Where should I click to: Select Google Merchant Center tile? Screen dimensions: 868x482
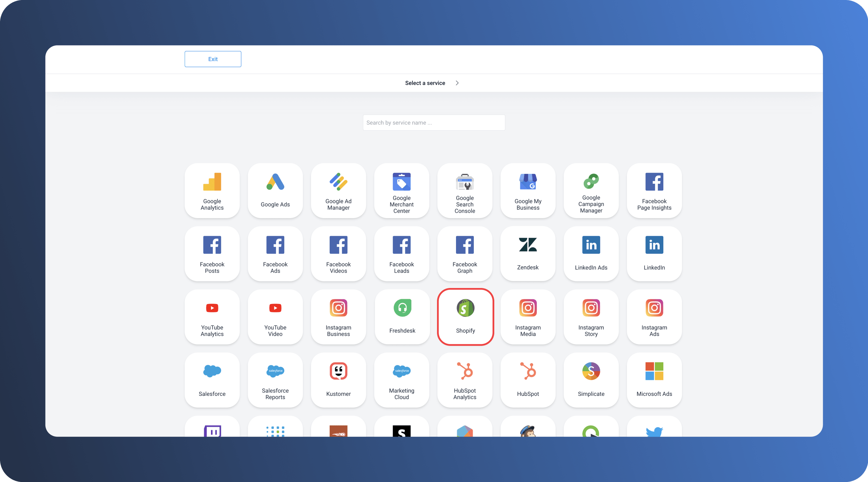click(x=402, y=191)
